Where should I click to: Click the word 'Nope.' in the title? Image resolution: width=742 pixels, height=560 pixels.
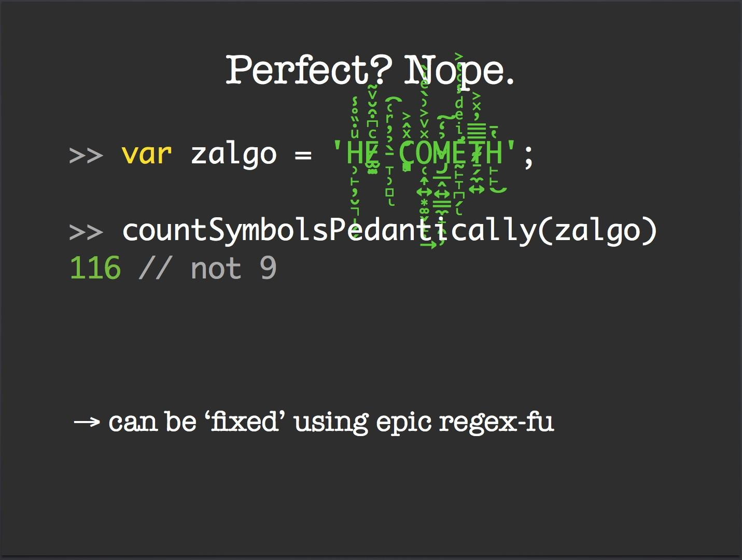coord(459,71)
